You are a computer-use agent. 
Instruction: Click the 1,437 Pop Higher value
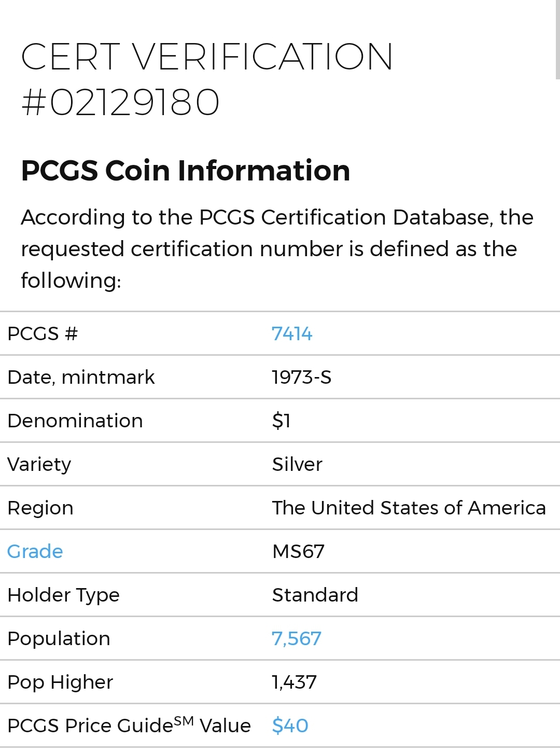tap(294, 682)
